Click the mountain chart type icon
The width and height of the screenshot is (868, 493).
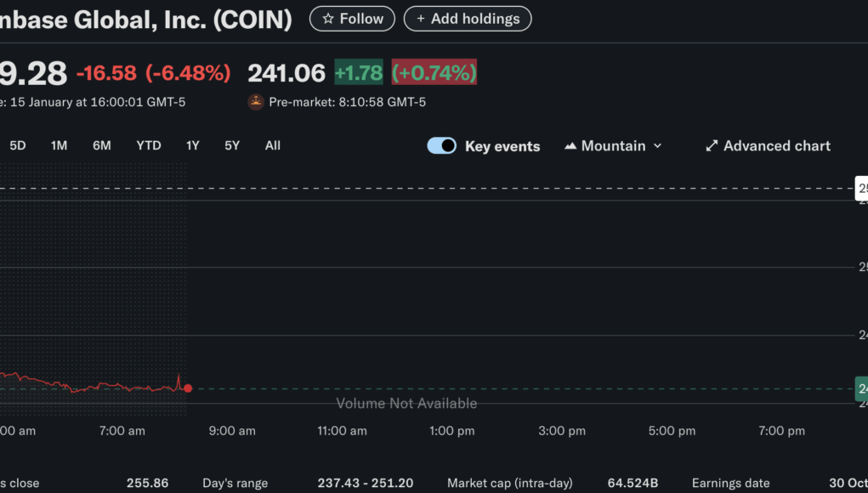coord(570,146)
